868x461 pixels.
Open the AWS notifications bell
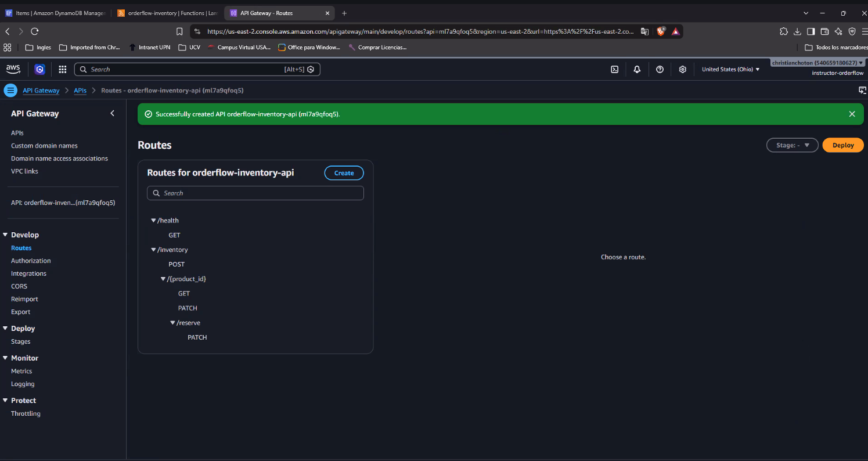point(637,70)
